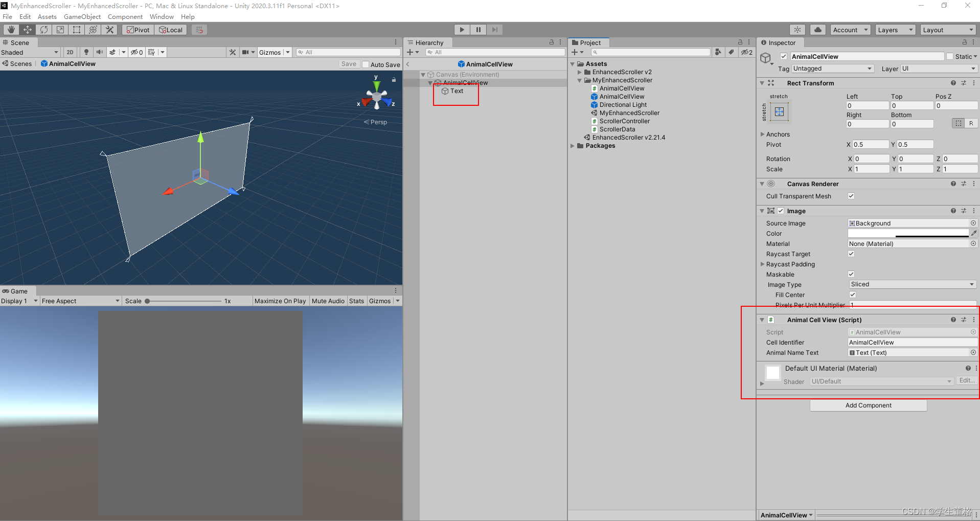Screen dimensions: 980x521
Task: Open the Layout dropdown
Action: tap(948, 29)
